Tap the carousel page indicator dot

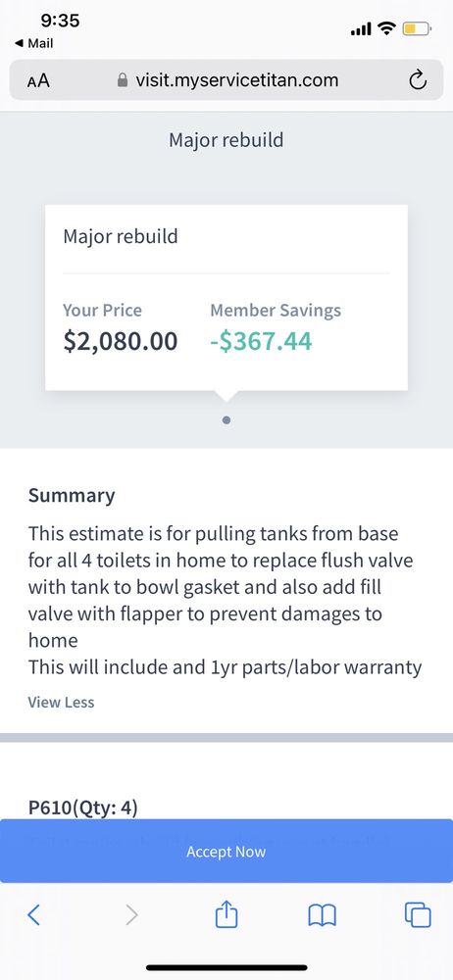click(x=226, y=420)
